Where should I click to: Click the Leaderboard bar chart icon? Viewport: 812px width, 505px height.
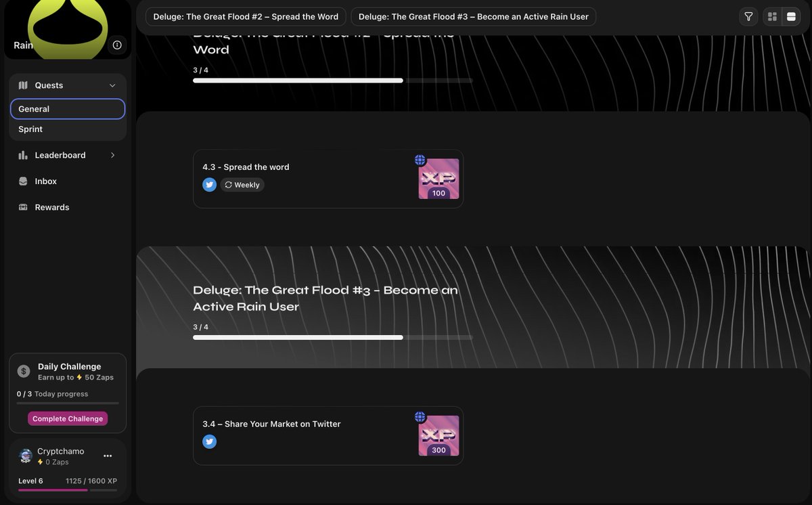(x=23, y=155)
